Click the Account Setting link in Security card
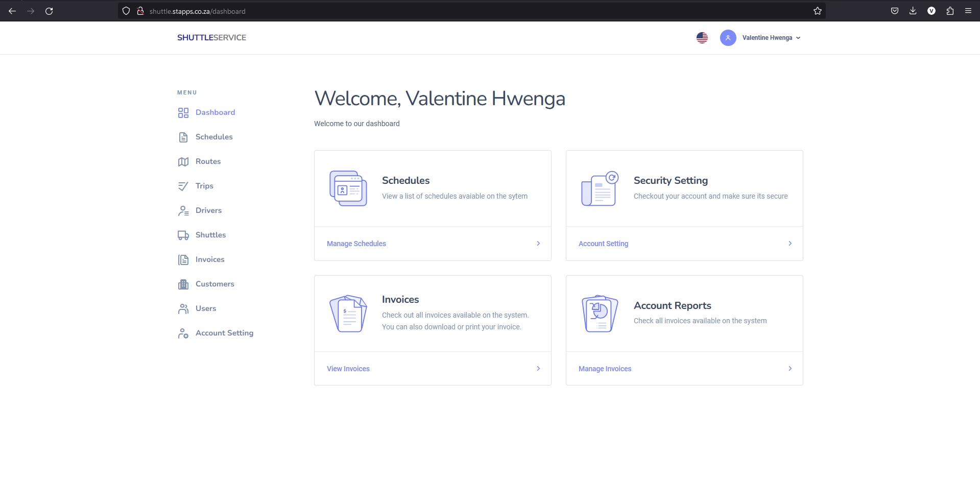Screen dimensions: 980x504 [x=603, y=244]
